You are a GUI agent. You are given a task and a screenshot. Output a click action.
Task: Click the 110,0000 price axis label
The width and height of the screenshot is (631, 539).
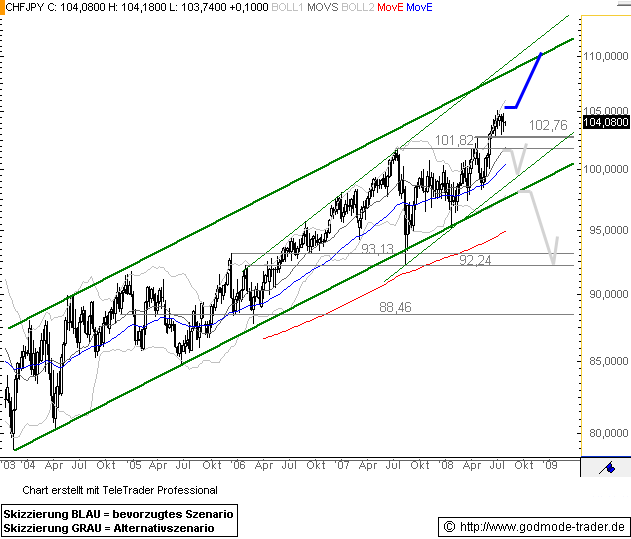[606, 56]
